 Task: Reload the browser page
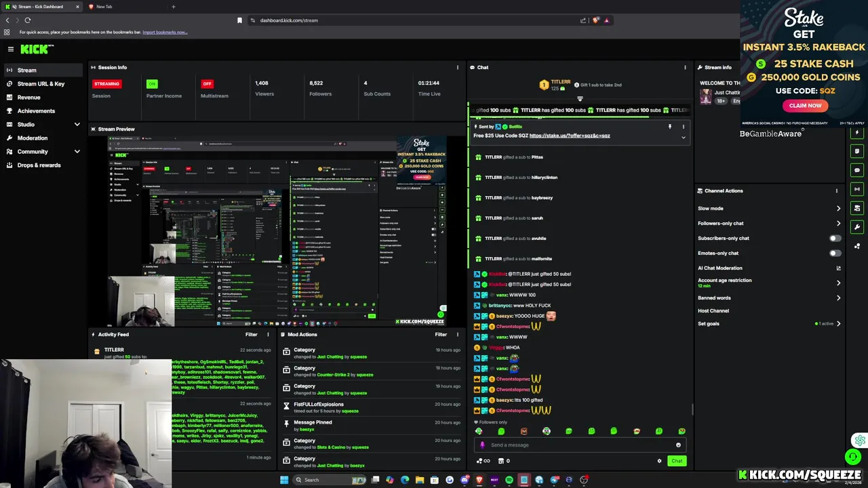[28, 20]
